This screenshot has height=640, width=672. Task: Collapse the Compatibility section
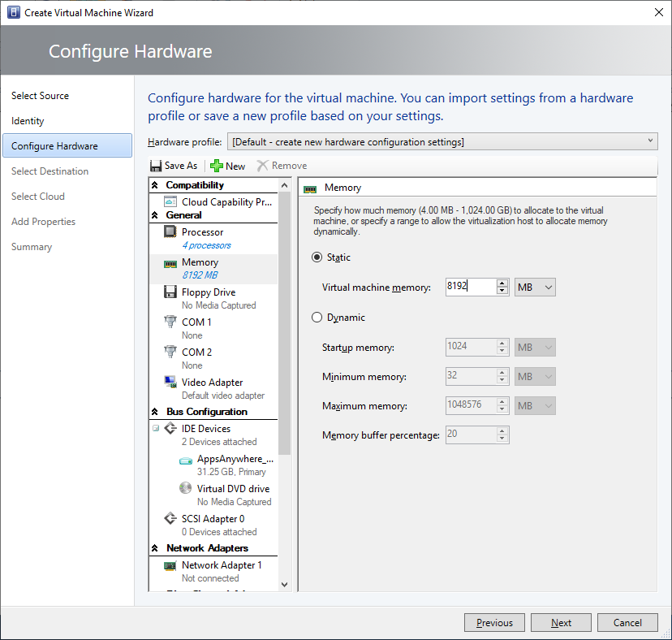point(156,185)
